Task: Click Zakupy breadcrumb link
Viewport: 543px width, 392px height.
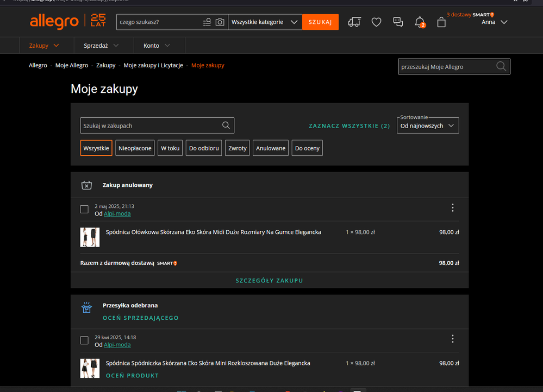Action: 106,65
